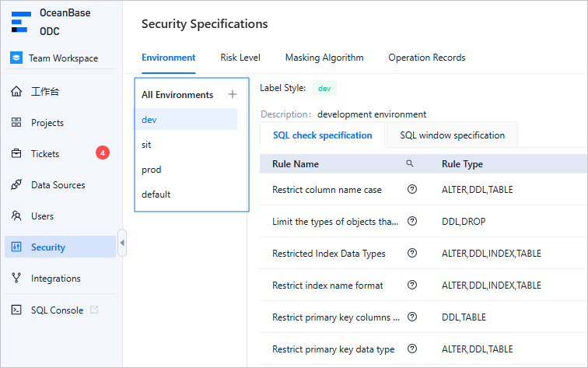The image size is (588, 368).
Task: Click the plus icon to add environment
Action: tap(232, 94)
